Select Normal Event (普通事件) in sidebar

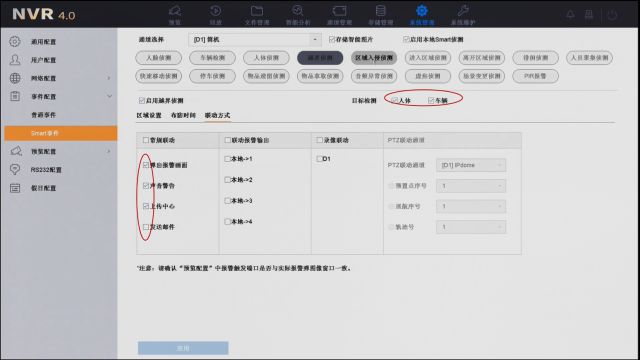coord(43,115)
